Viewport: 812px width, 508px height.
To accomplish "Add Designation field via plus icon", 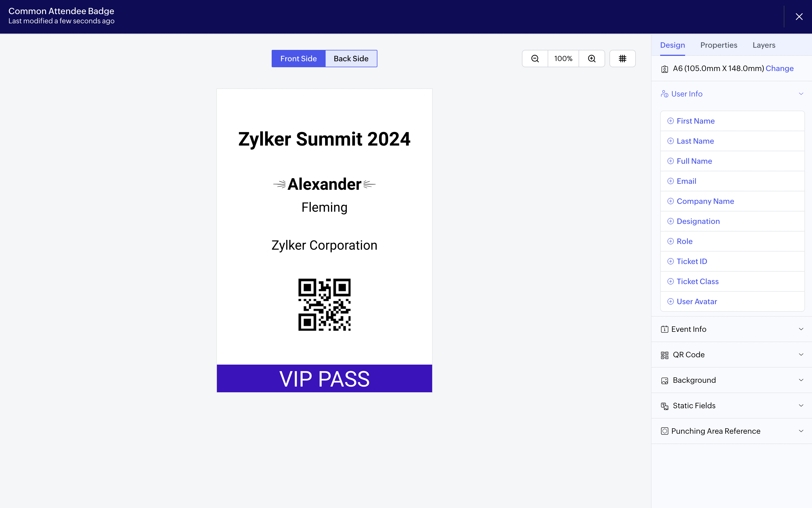I will tap(670, 221).
